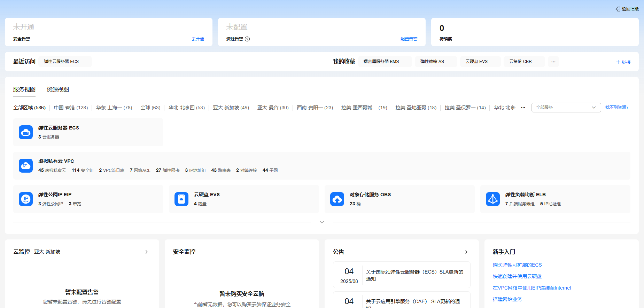Show more regions via the ellipsis

click(x=523, y=108)
